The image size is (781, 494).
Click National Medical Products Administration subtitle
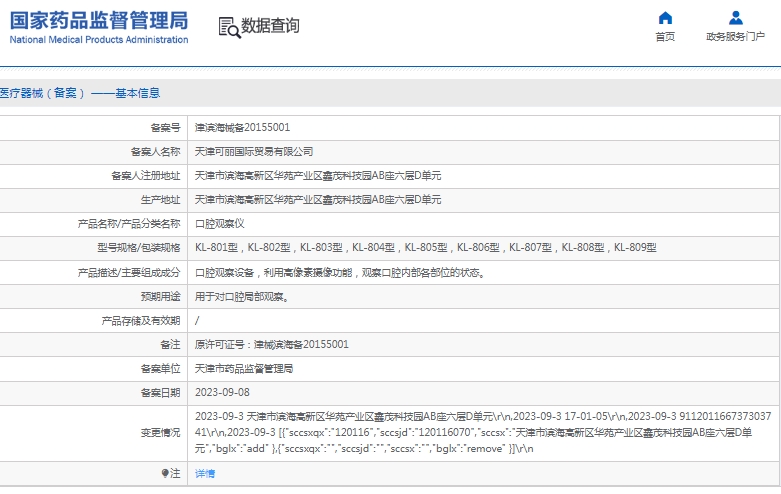pyautogui.click(x=99, y=40)
